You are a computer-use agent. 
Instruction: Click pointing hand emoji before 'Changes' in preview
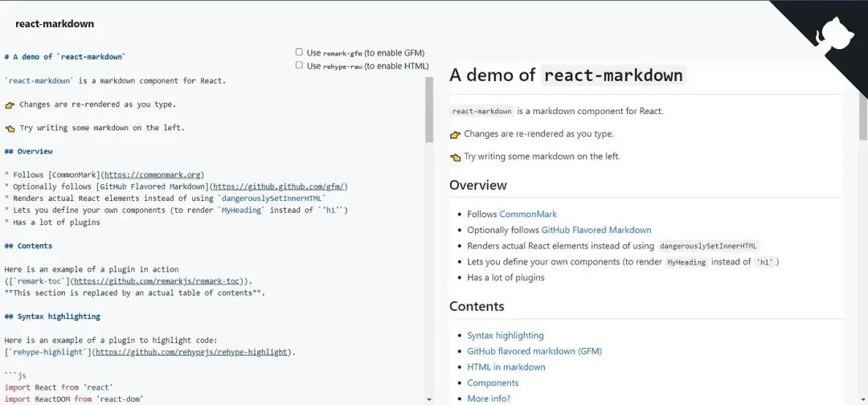pyautogui.click(x=456, y=134)
